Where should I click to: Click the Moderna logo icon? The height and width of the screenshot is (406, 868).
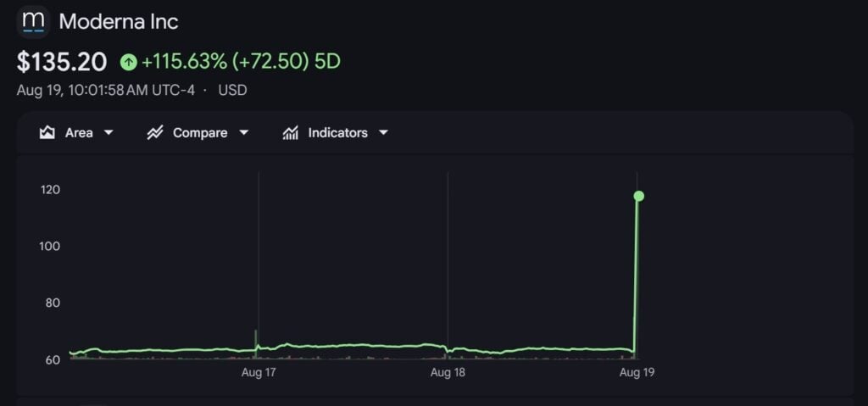[33, 22]
